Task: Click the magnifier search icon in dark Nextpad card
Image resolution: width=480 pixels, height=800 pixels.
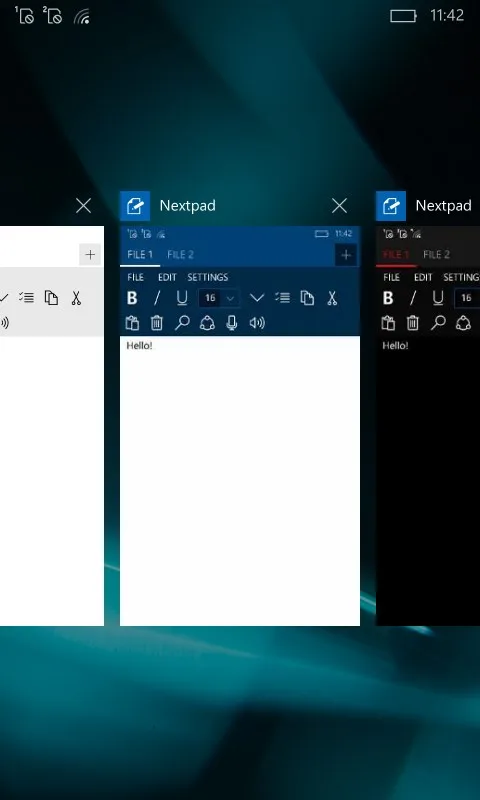Action: point(438,323)
